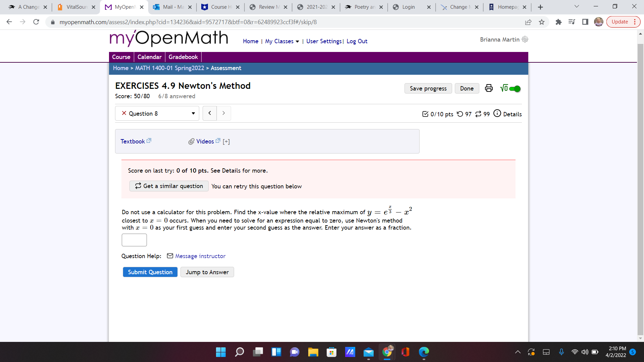Click the answer input box
Viewport: 644px width, 362px height.
(134, 240)
